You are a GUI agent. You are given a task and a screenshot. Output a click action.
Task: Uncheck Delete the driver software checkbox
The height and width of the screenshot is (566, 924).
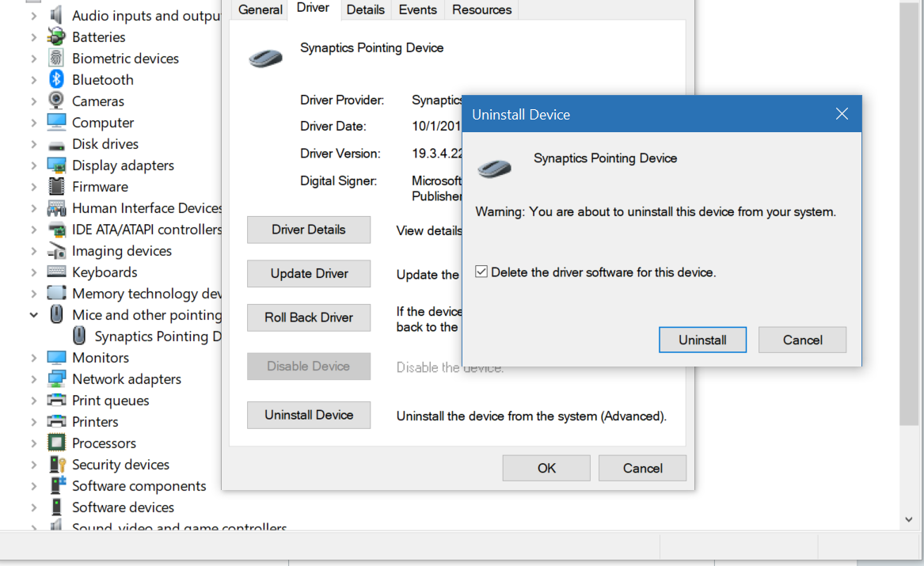click(x=481, y=272)
